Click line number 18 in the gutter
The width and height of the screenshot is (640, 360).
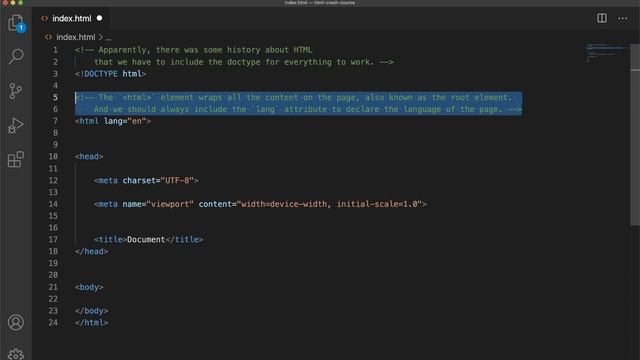pos(53,251)
